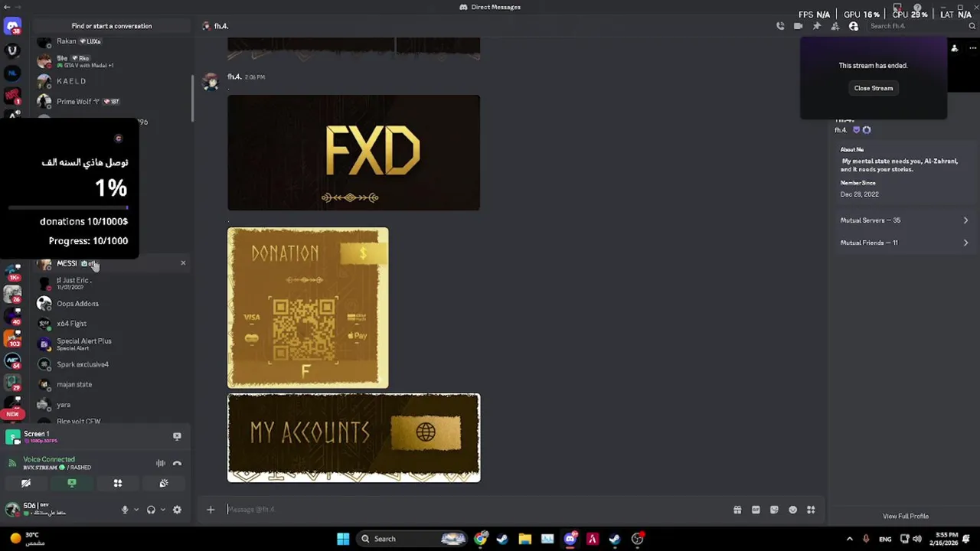Toggle screen sharing in voice panel
This screenshot has height=551, width=980.
72,484
